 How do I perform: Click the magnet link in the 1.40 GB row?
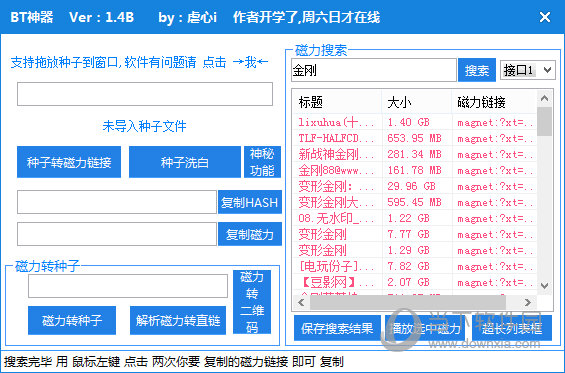[x=495, y=123]
